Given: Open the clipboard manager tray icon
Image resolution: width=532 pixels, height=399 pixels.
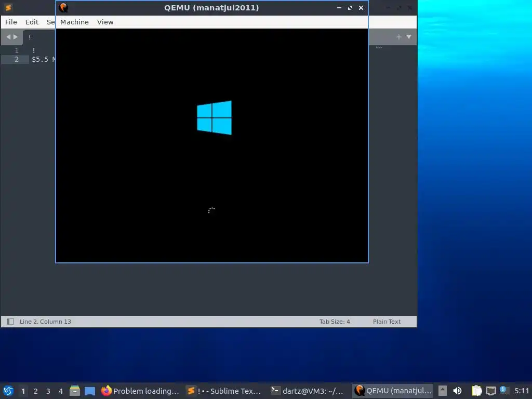Looking at the screenshot, I should [x=477, y=391].
